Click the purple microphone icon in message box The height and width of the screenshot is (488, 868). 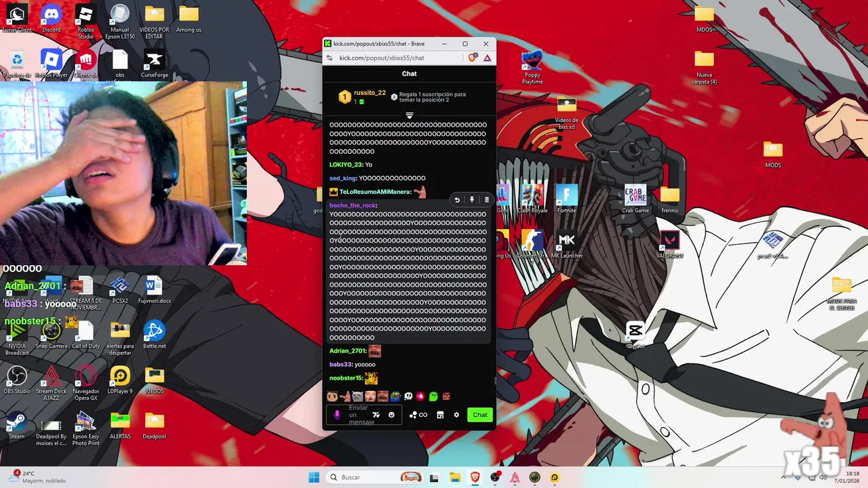337,415
